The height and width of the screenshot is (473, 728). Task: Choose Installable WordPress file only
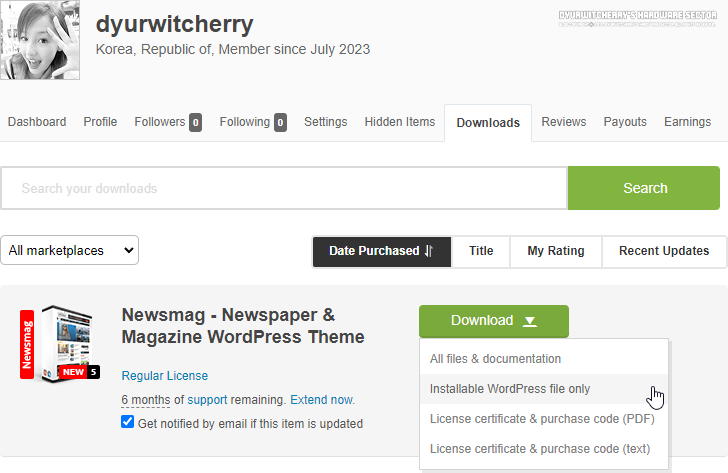[x=544, y=389]
